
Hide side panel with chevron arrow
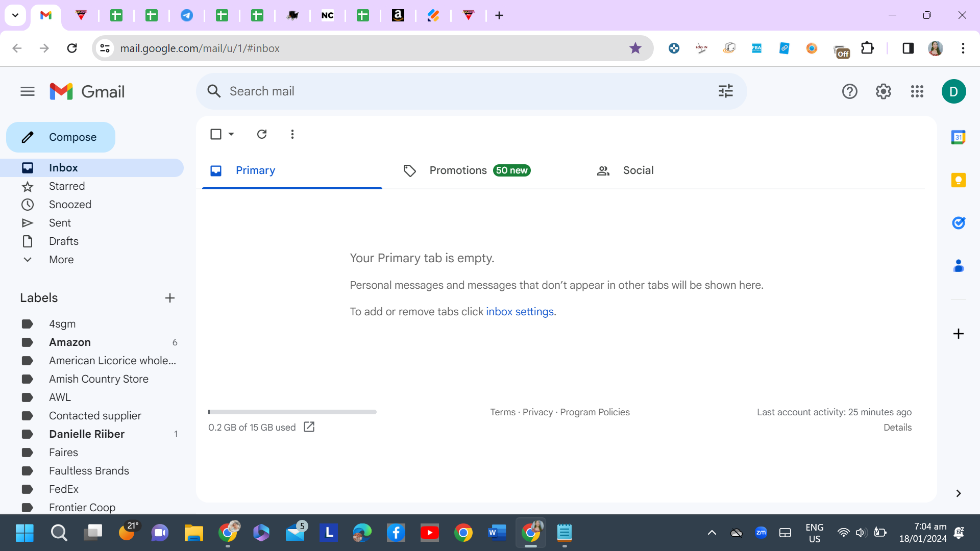(958, 493)
